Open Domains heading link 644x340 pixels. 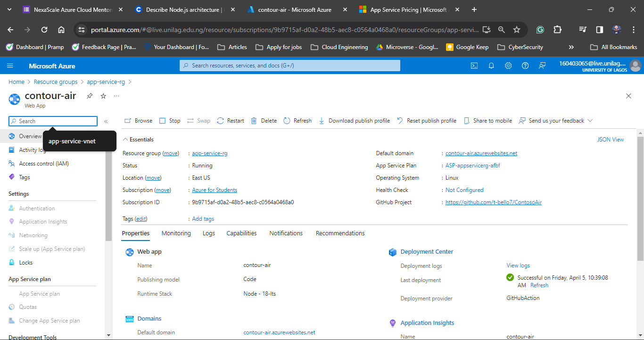pyautogui.click(x=149, y=319)
